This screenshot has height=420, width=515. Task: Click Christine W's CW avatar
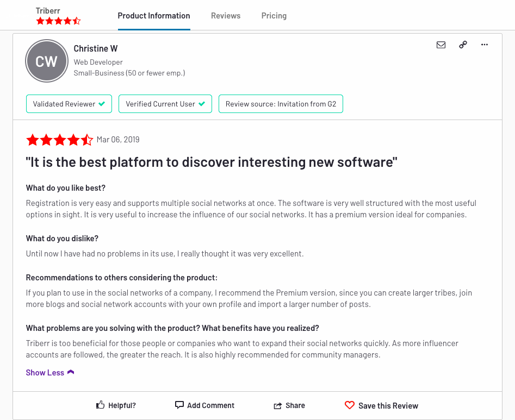click(46, 60)
